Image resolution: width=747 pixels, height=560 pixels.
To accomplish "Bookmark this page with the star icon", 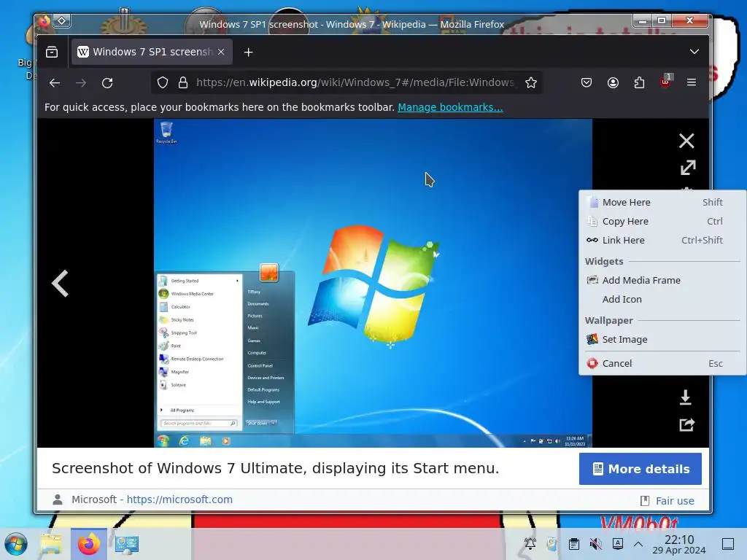I will (531, 83).
